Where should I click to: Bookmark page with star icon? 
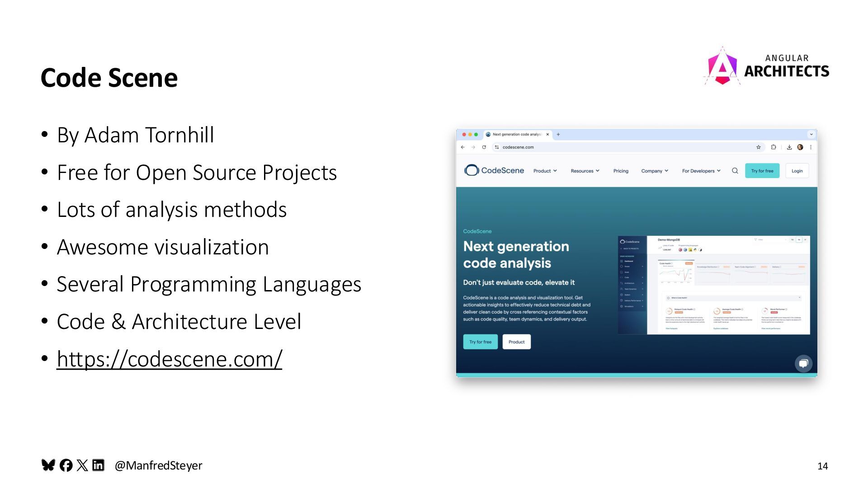tap(759, 147)
